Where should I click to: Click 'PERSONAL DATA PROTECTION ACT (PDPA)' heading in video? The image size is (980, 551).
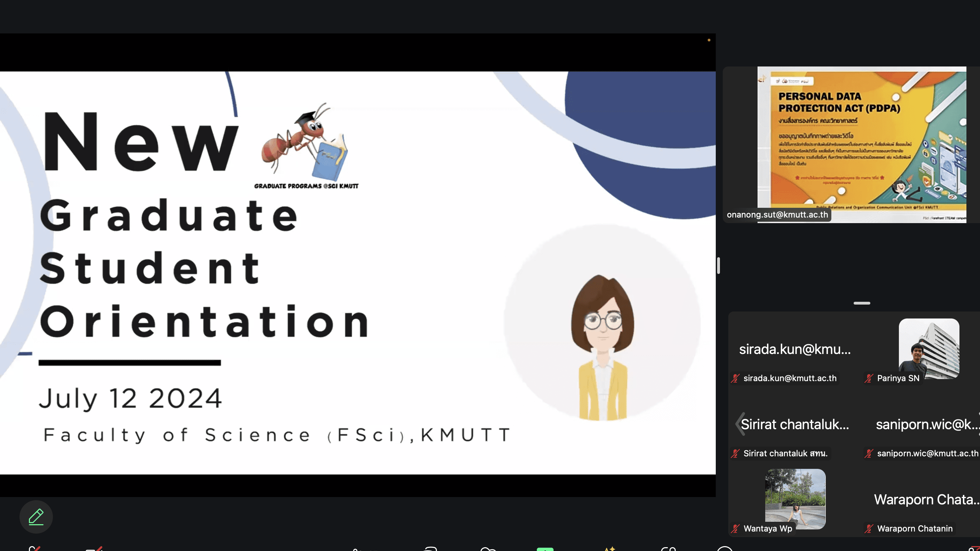point(839,102)
